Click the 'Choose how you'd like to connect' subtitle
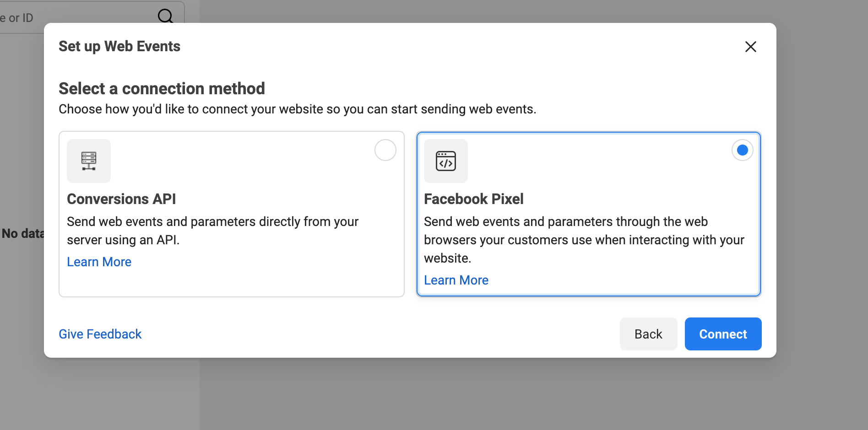 [297, 109]
